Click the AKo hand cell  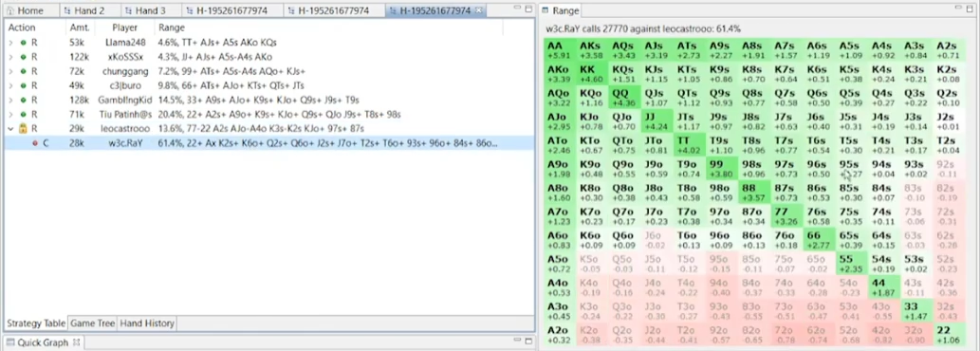560,73
